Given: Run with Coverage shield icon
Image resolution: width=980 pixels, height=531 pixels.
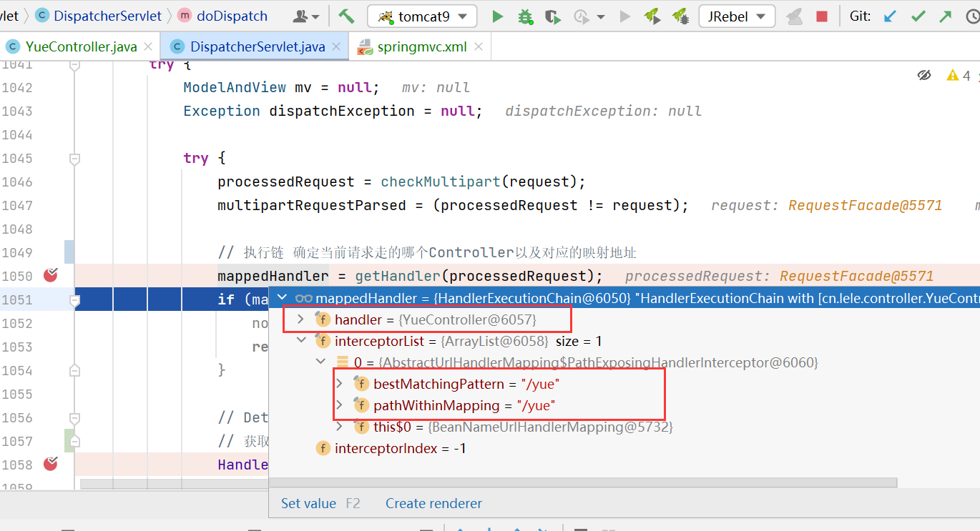Looking at the screenshot, I should click(x=552, y=16).
